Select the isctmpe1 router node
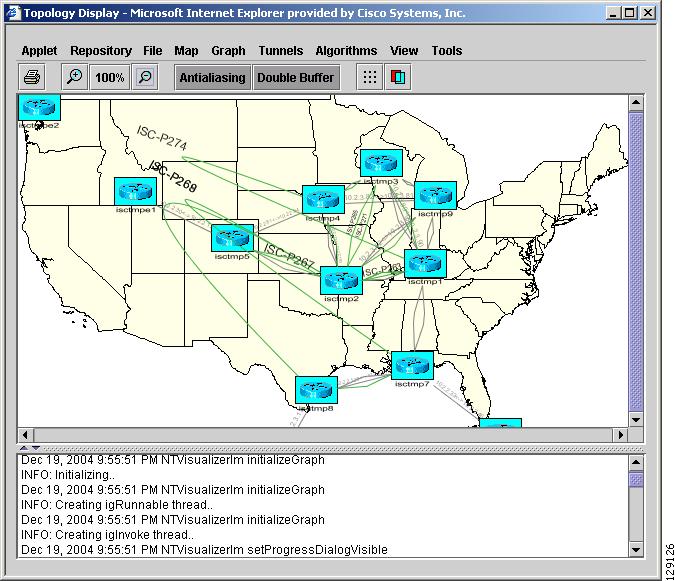 coord(136,192)
